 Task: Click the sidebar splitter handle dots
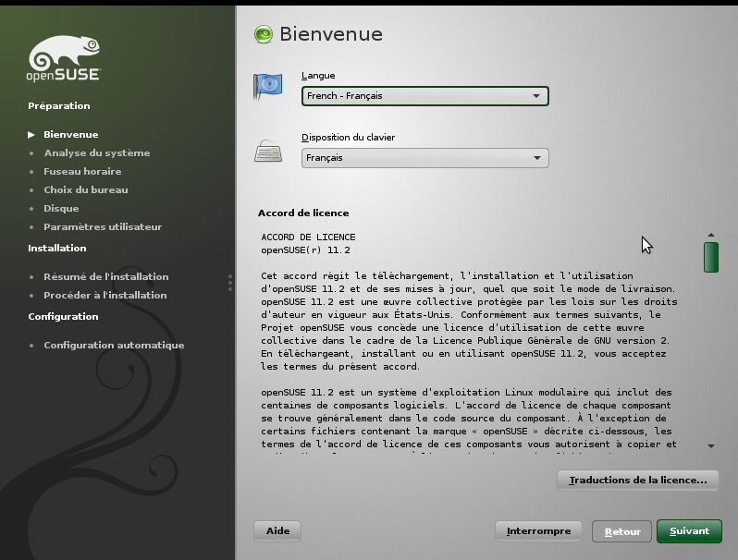(x=230, y=283)
